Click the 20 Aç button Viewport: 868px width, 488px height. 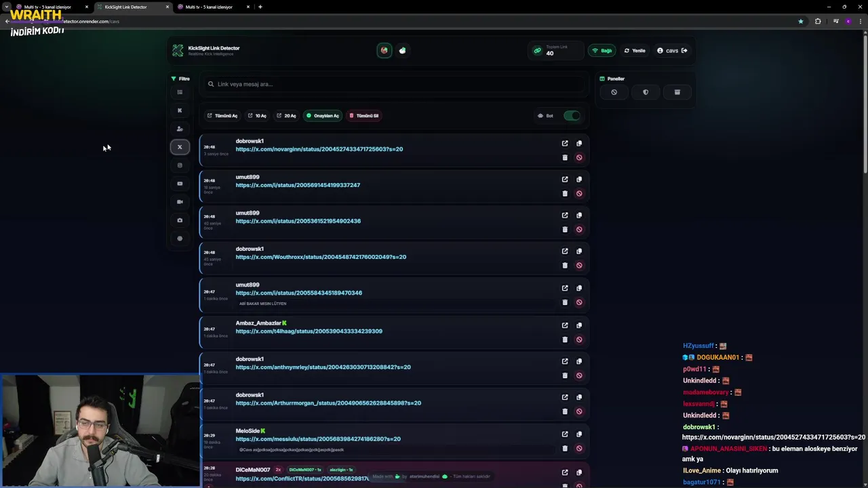(x=286, y=116)
